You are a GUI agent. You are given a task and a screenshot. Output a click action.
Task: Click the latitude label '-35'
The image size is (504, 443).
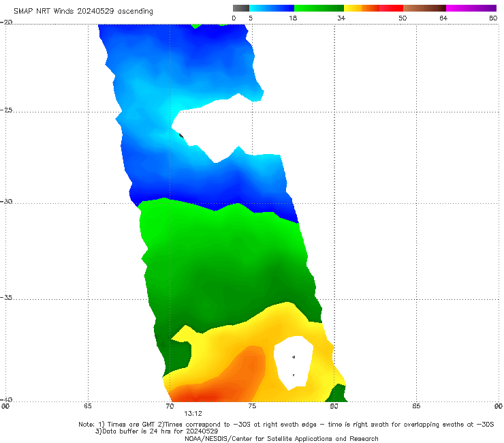click(6, 297)
